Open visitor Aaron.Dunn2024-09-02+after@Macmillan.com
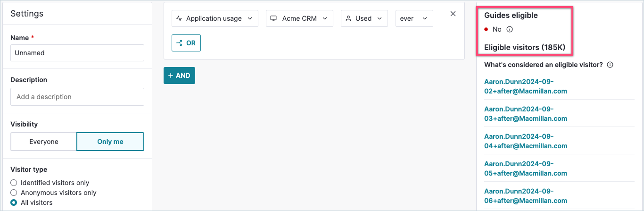This screenshot has height=211, width=644. [525, 86]
